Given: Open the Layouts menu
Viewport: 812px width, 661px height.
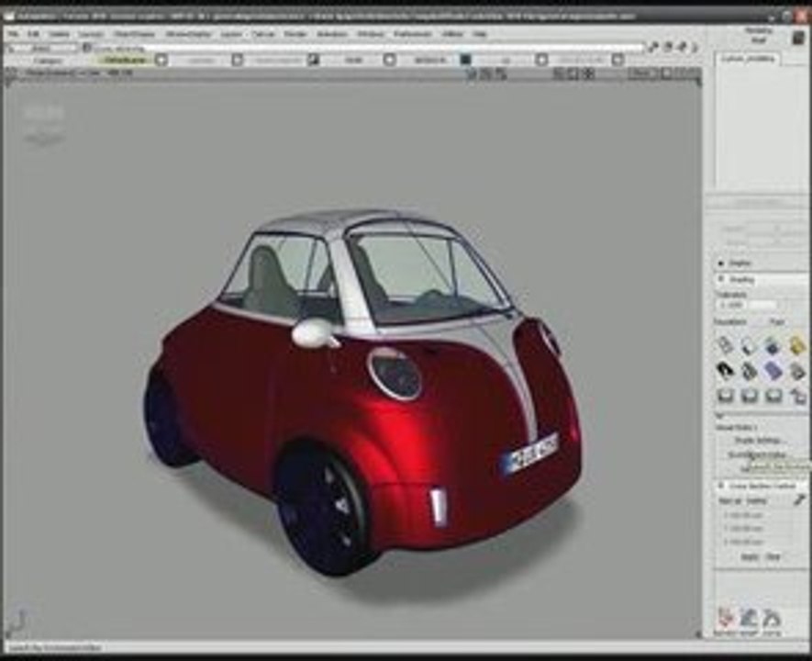Looking at the screenshot, I should [91, 34].
